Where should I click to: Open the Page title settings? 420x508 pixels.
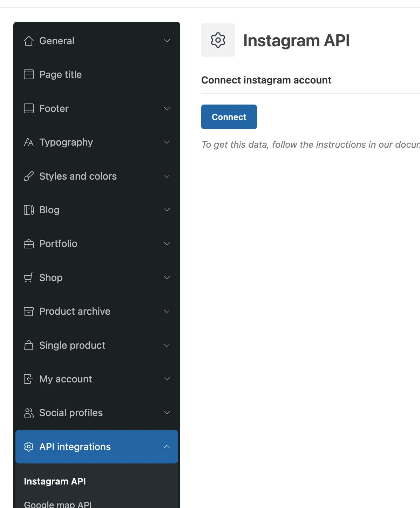tap(61, 74)
